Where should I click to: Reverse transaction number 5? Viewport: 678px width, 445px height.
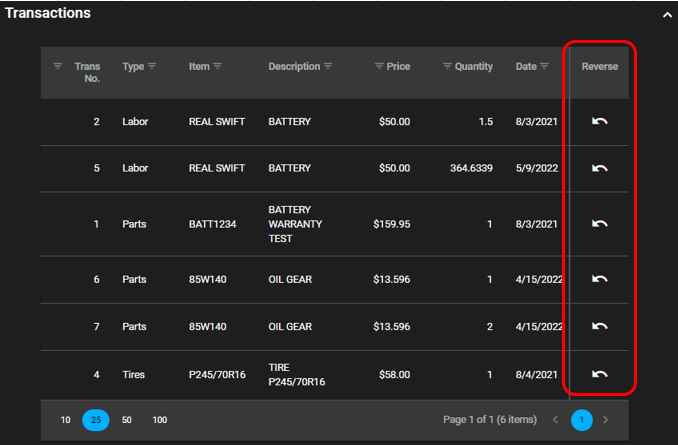[x=600, y=168]
